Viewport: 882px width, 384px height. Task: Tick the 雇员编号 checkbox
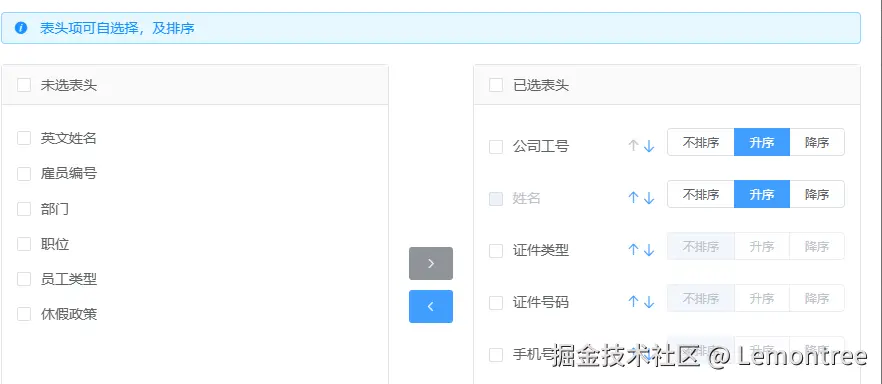(x=24, y=174)
